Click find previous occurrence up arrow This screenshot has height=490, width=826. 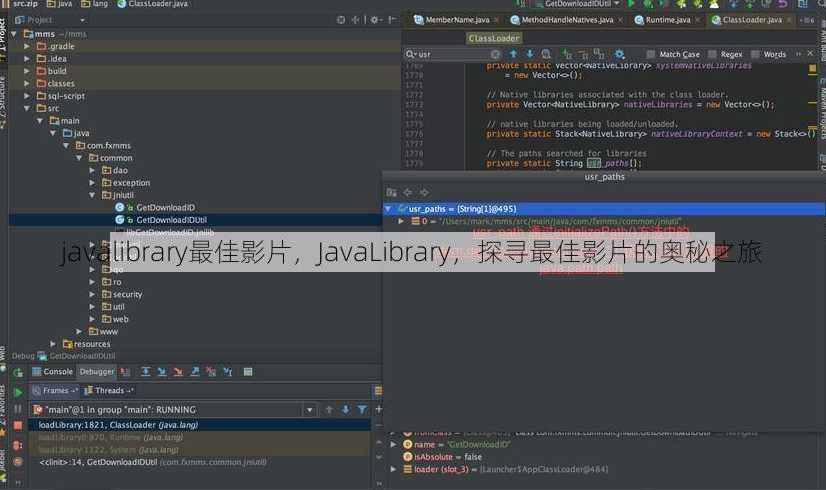[513, 54]
